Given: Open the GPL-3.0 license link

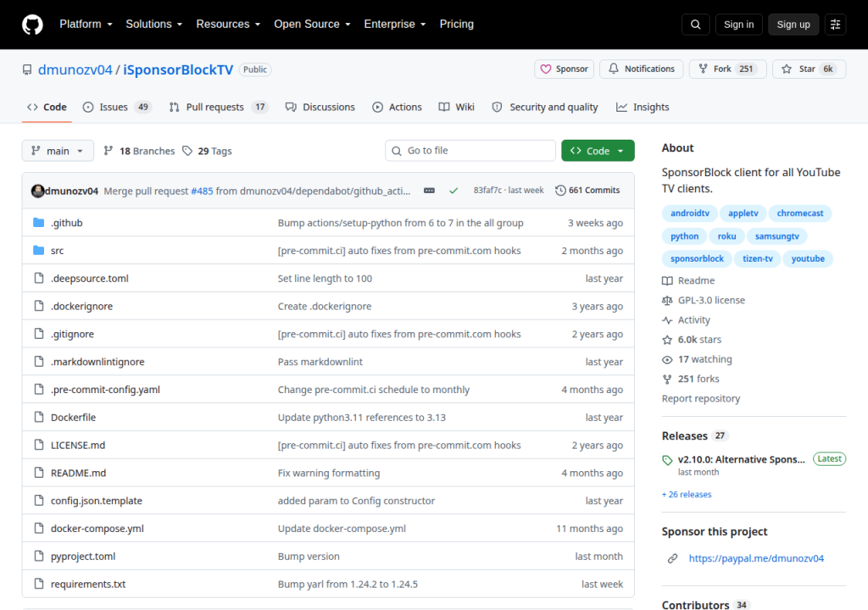Looking at the screenshot, I should pyautogui.click(x=704, y=300).
